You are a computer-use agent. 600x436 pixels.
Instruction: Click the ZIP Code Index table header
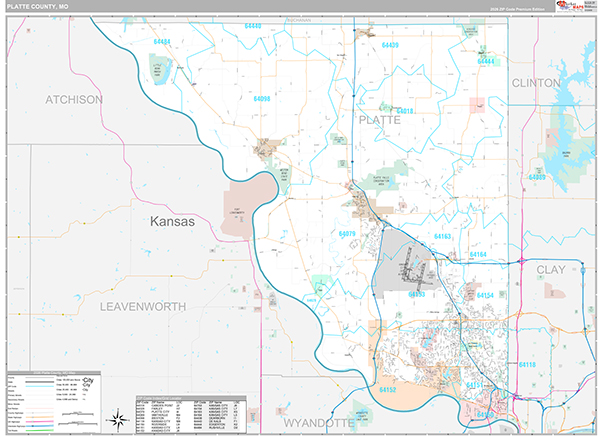(191, 398)
